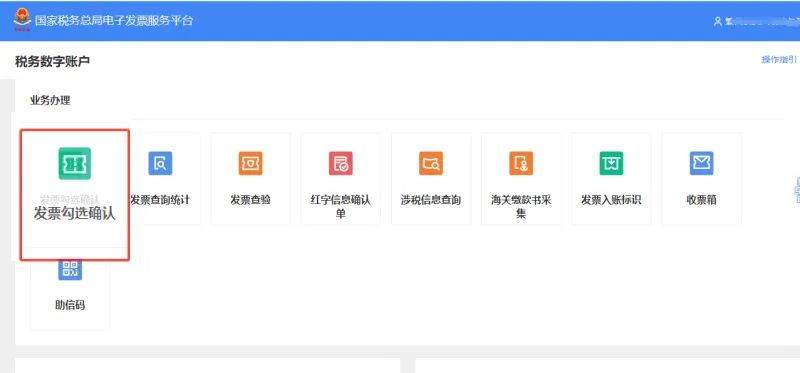This screenshot has width=800, height=373.
Task: Click the 发票查询统计 label
Action: [x=160, y=200]
